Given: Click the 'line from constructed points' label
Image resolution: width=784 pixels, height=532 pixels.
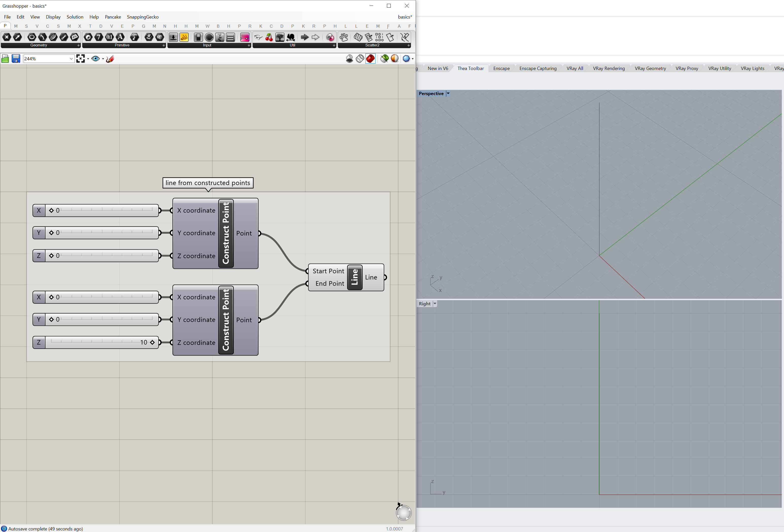Looking at the screenshot, I should pos(208,183).
